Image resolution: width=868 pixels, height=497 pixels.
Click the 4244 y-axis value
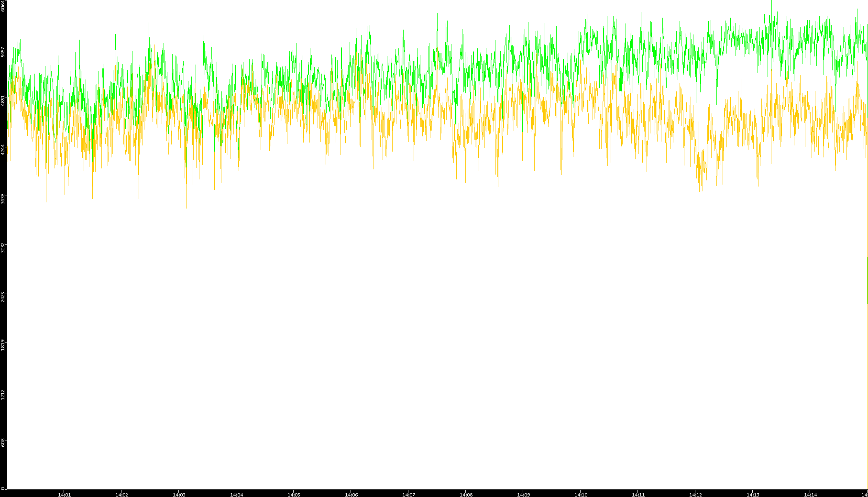(3, 149)
